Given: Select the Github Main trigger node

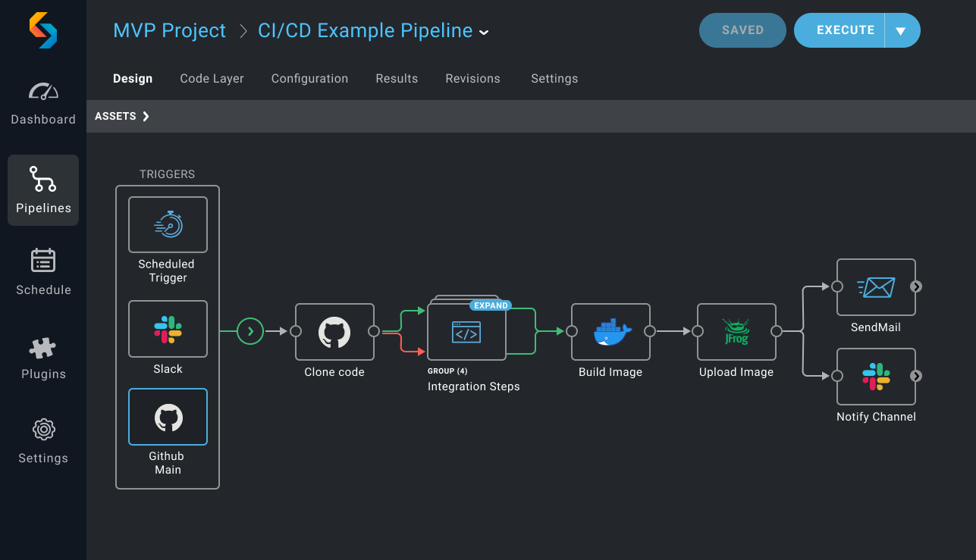Looking at the screenshot, I should pyautogui.click(x=168, y=417).
